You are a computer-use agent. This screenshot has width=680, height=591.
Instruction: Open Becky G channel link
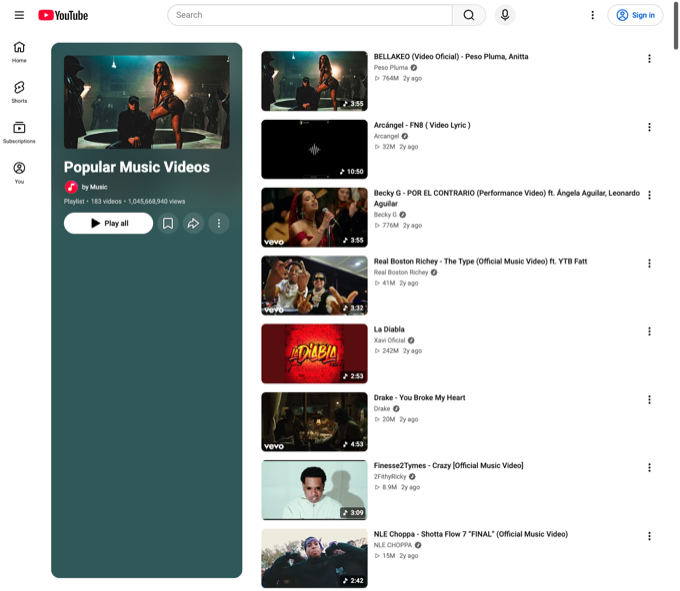point(385,215)
